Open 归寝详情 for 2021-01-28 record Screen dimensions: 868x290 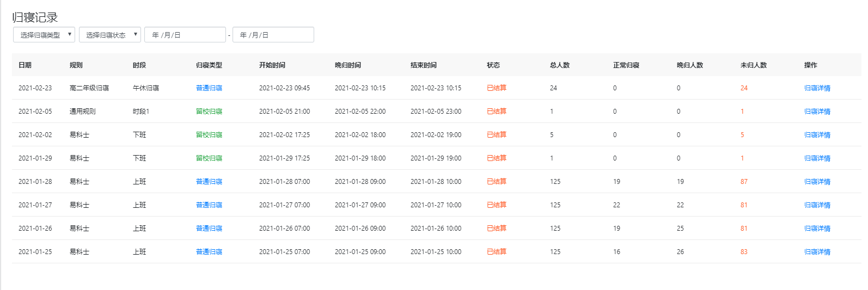(817, 182)
